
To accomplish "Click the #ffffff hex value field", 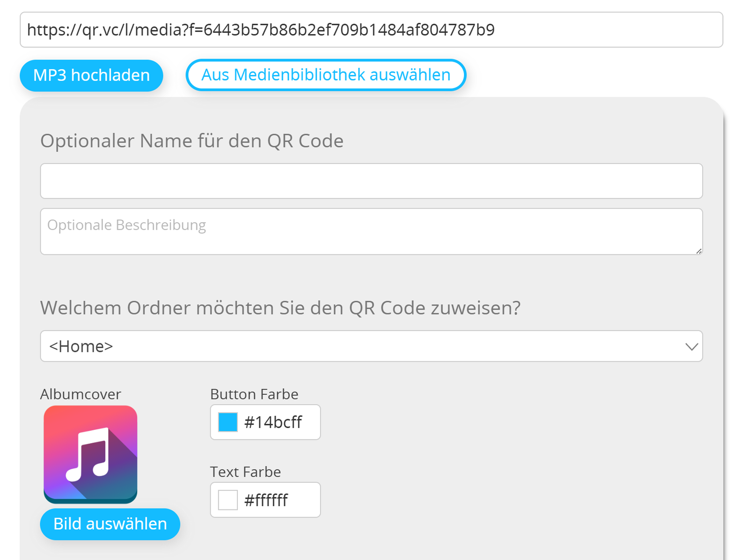I will click(x=267, y=500).
